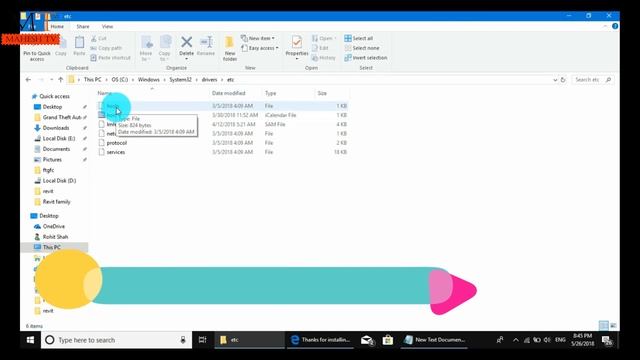Switch to the Share ribbon tab

click(x=83, y=27)
